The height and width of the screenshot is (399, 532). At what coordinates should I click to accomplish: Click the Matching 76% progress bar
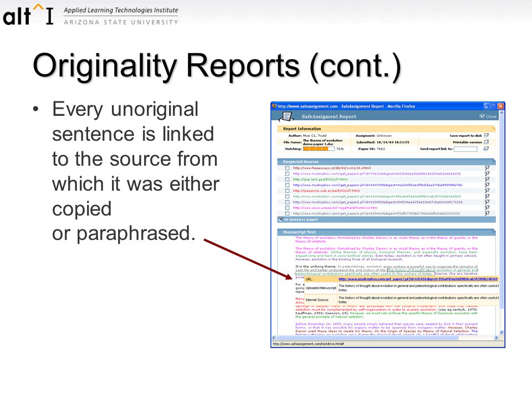(319, 149)
